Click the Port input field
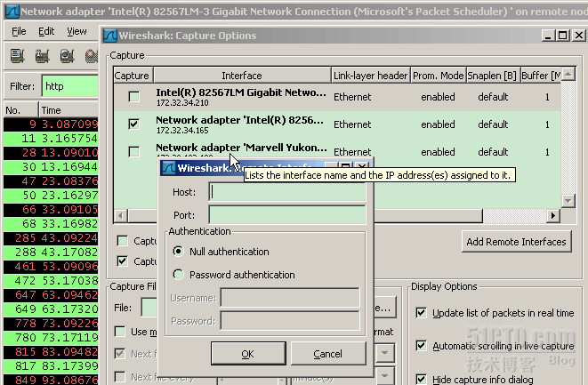Image resolution: width=588 pixels, height=385 pixels. (x=287, y=215)
